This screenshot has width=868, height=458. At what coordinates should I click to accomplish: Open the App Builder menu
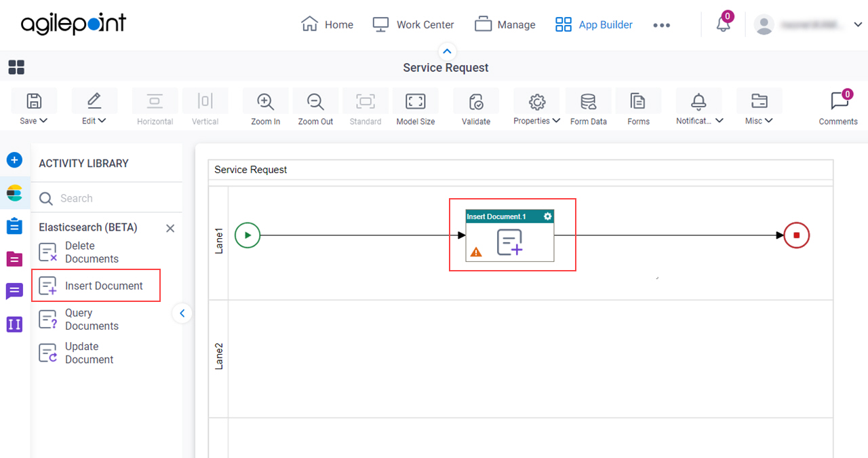click(x=593, y=24)
